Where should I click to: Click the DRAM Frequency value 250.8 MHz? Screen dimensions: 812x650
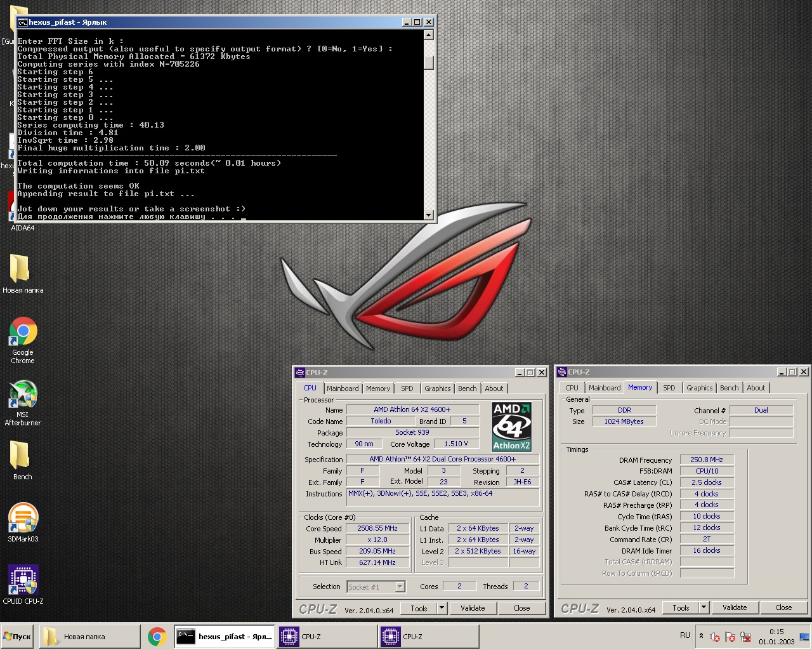pyautogui.click(x=707, y=460)
